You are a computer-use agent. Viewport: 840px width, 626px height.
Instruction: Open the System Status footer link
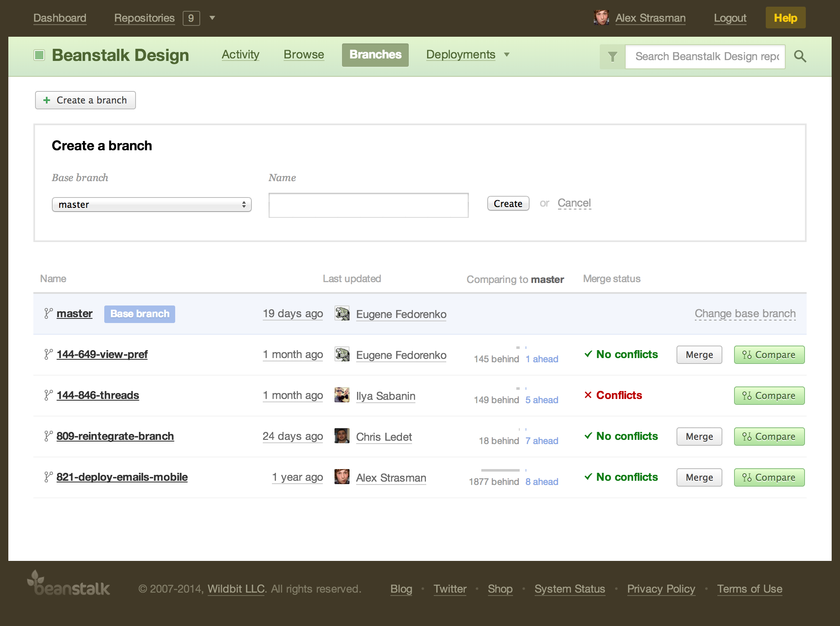570,589
